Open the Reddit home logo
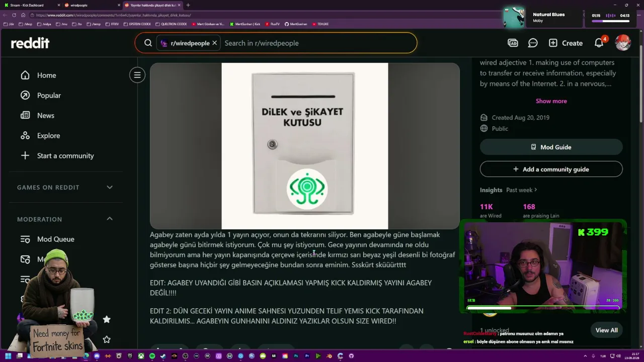The image size is (644, 362). click(30, 43)
